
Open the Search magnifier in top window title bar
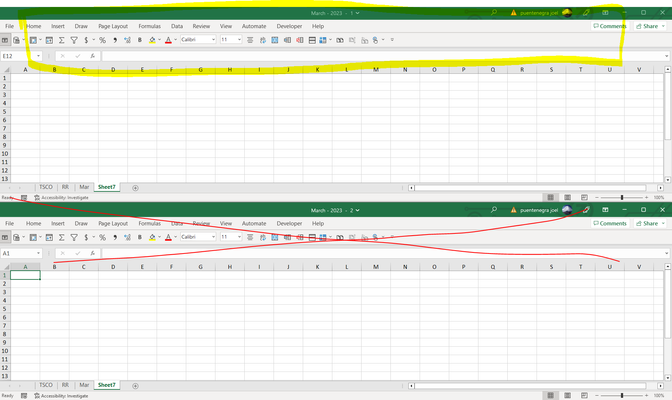click(494, 12)
